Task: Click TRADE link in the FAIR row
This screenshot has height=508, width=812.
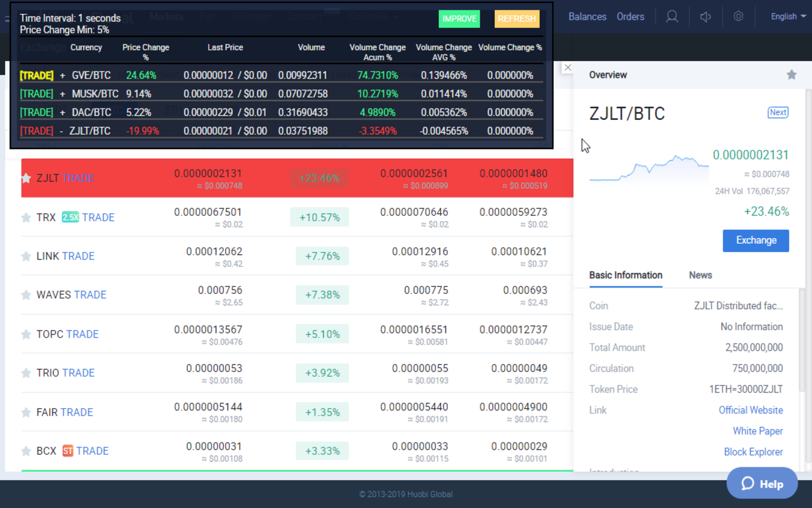Action: coord(77,412)
